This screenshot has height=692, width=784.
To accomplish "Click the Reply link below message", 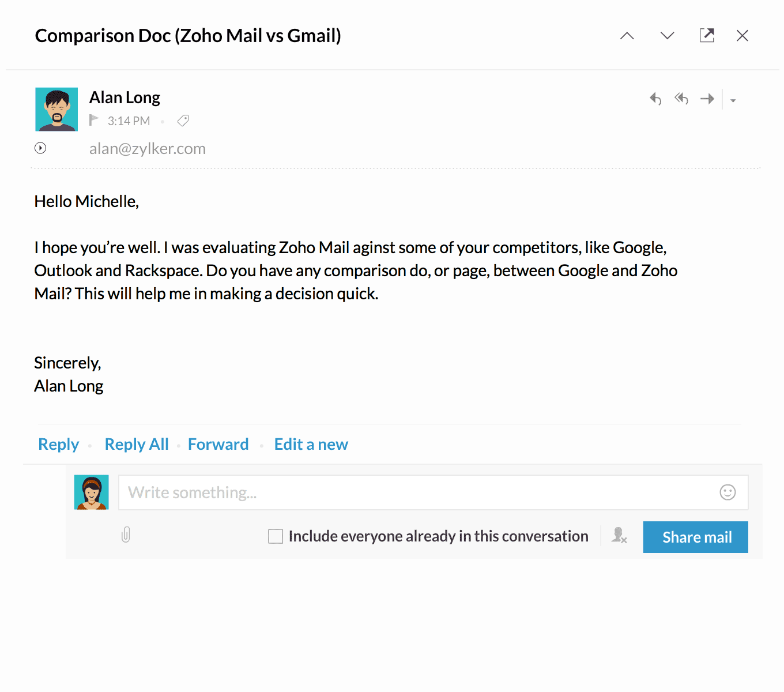I will [59, 444].
